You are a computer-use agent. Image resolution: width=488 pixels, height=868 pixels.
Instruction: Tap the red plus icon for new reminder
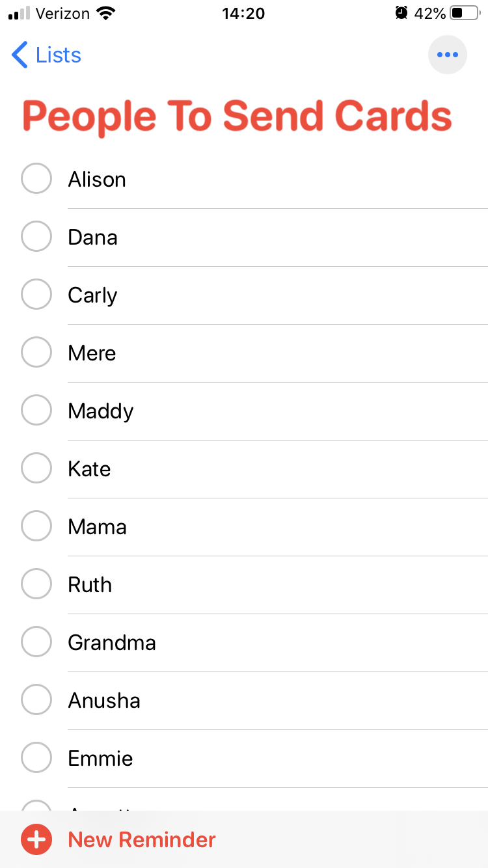click(36, 839)
